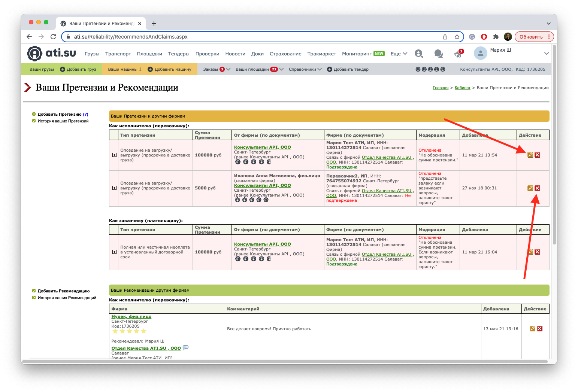Expand the claim row dated 11 мар 21 16:04

pyautogui.click(x=114, y=252)
